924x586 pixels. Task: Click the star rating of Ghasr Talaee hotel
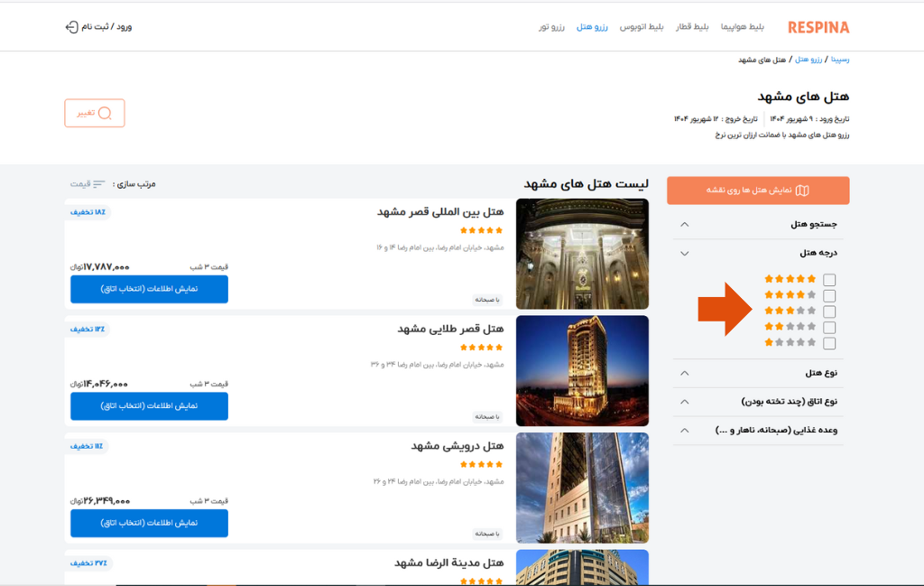(482, 348)
